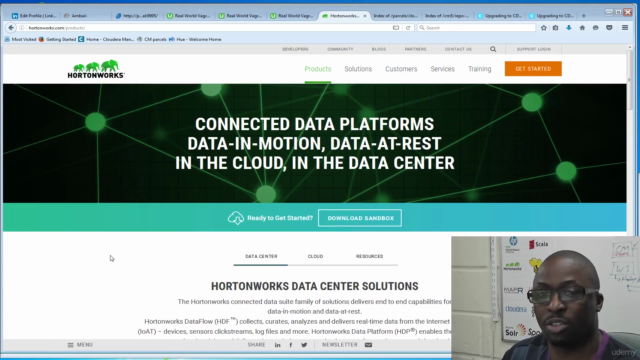This screenshot has height=360, width=640.
Task: Open Blogs link in top bar
Action: [379, 49]
